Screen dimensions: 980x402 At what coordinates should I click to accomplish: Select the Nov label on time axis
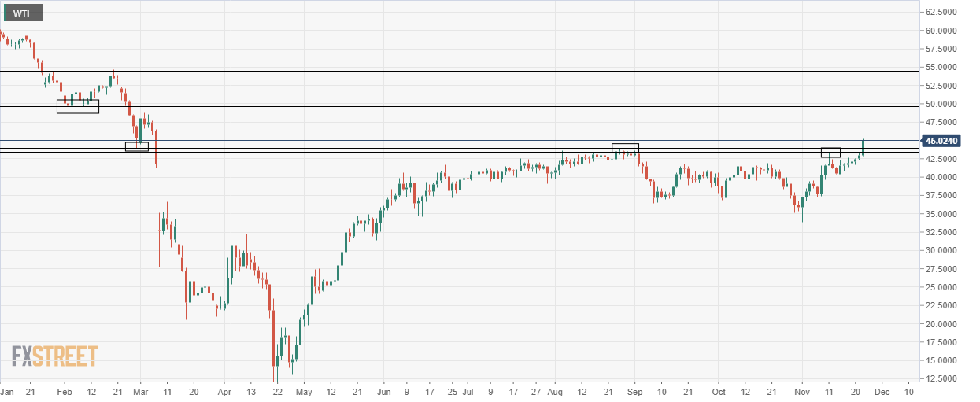802,391
